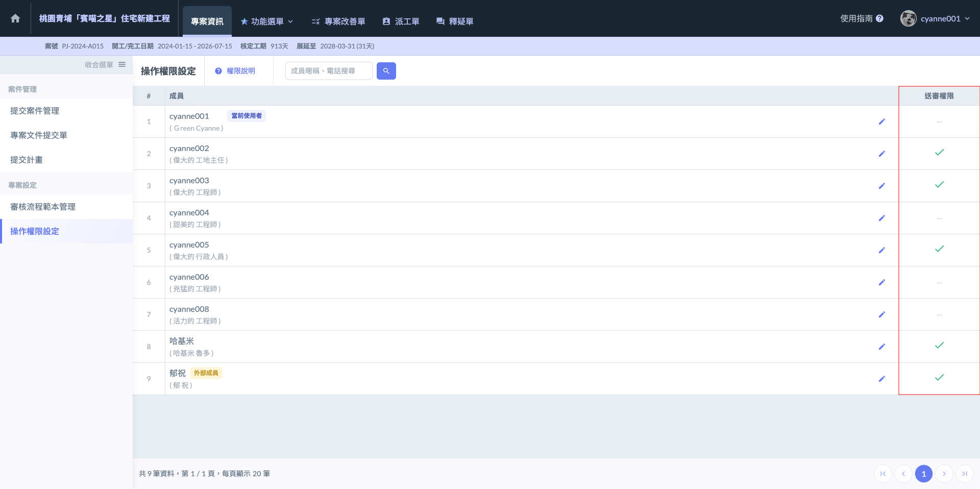
Task: Open 提交案件管理 in sidebar
Action: click(x=66, y=111)
